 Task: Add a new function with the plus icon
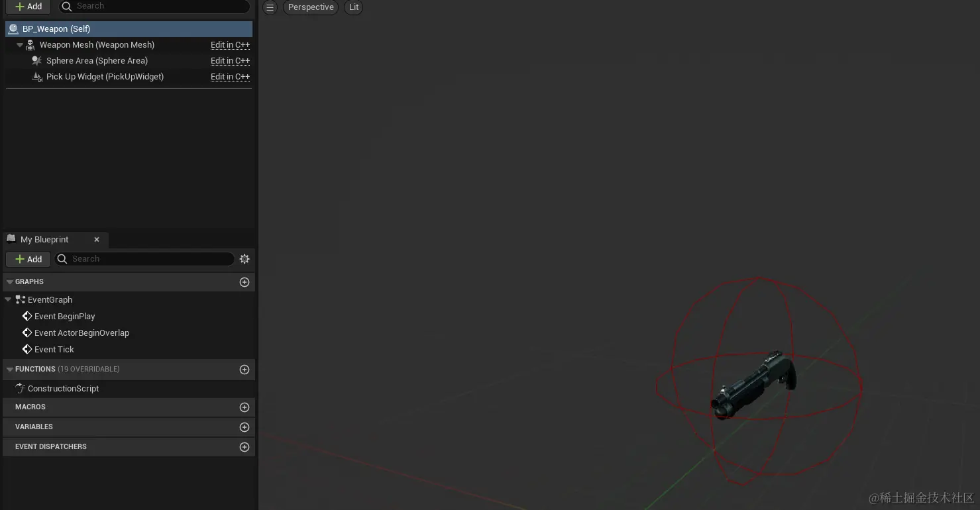click(245, 370)
